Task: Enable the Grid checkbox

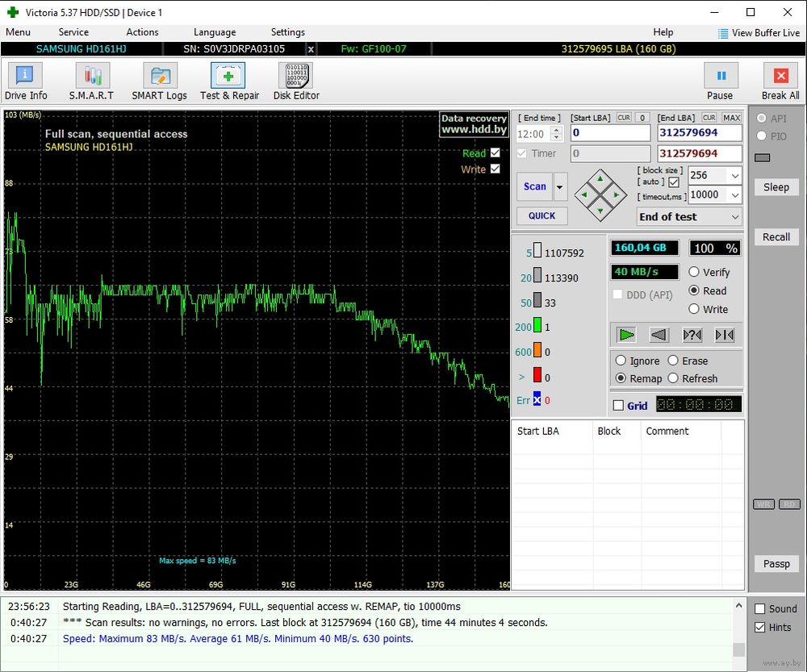Action: point(619,406)
